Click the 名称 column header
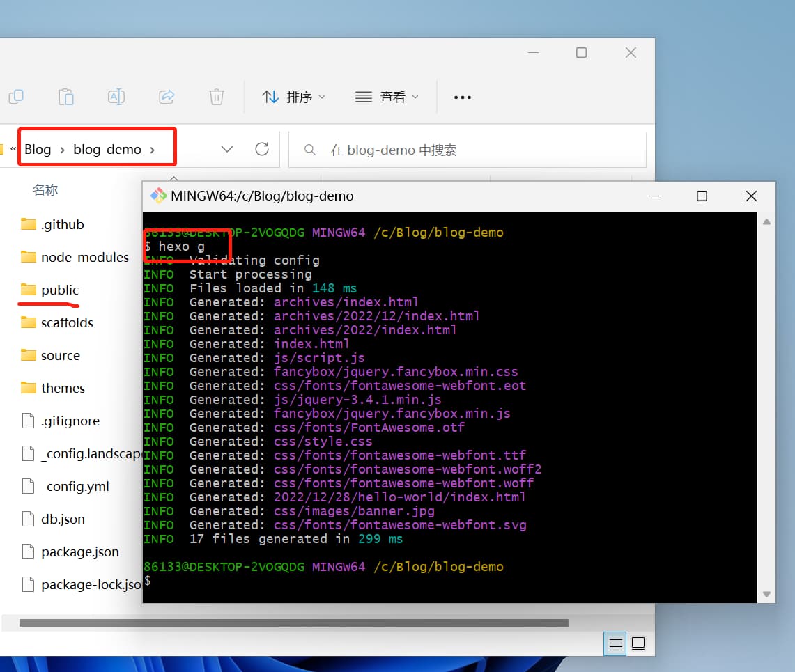The height and width of the screenshot is (672, 795). pos(45,189)
